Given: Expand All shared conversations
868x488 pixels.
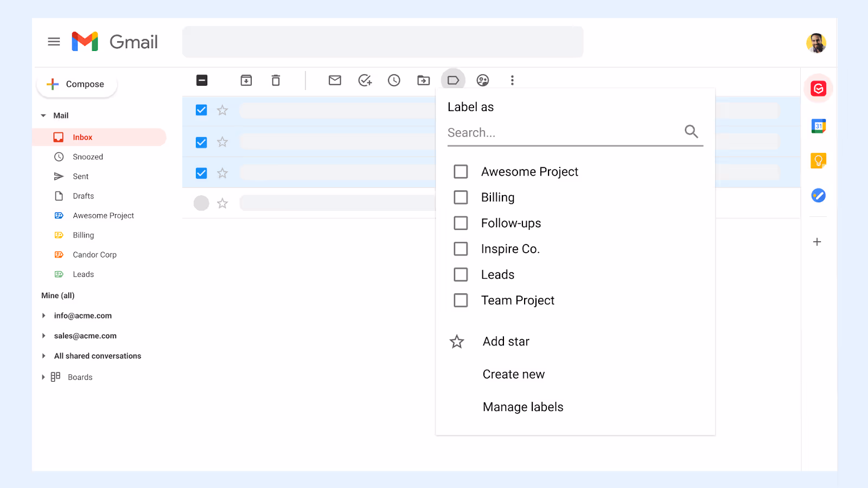Looking at the screenshot, I should (x=43, y=356).
